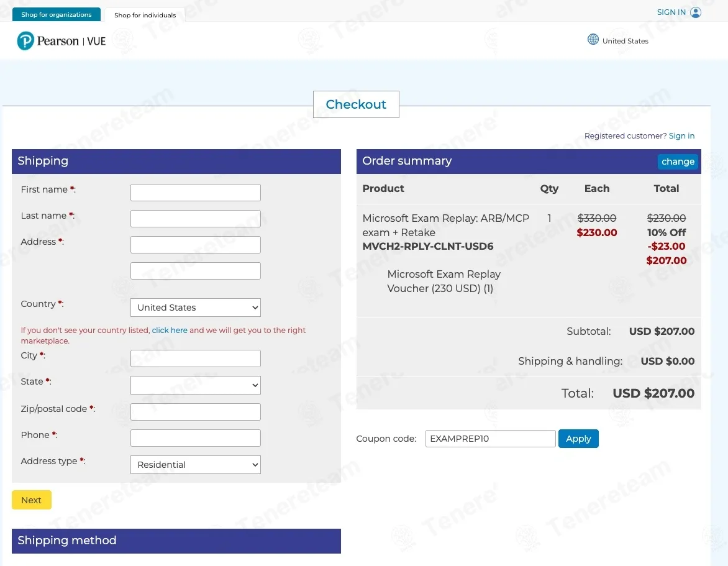Focus the Phone input field

pyautogui.click(x=196, y=438)
